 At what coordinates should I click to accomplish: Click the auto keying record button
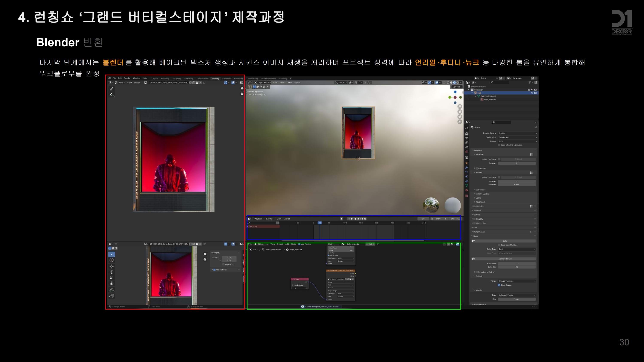point(341,219)
